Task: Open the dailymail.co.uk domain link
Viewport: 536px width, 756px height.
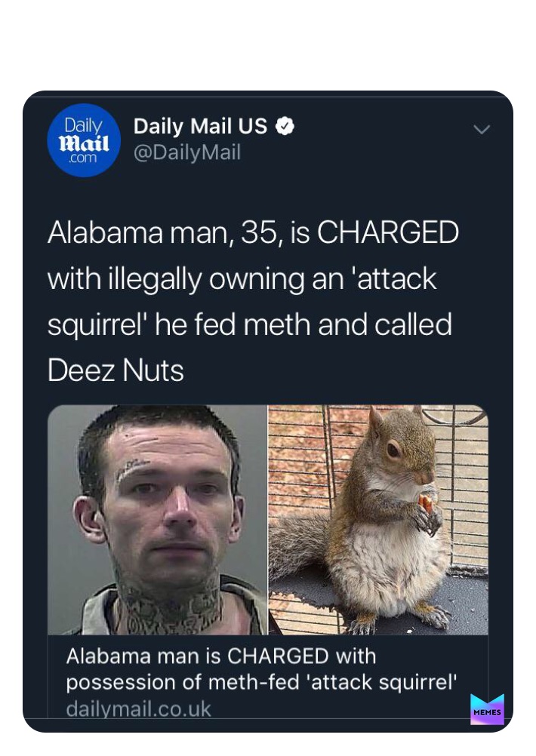Action: click(x=138, y=709)
